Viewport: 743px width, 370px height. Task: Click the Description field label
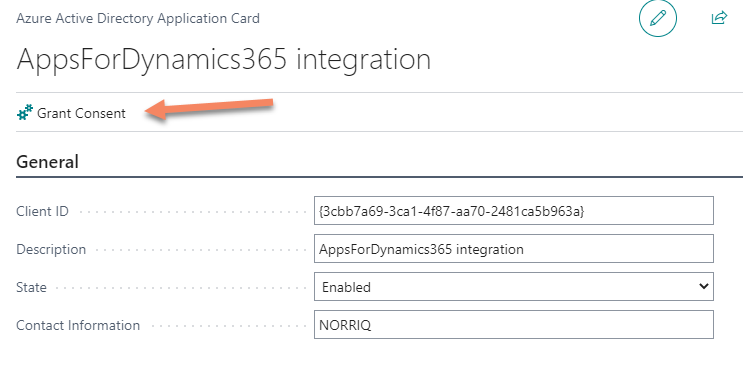[51, 249]
